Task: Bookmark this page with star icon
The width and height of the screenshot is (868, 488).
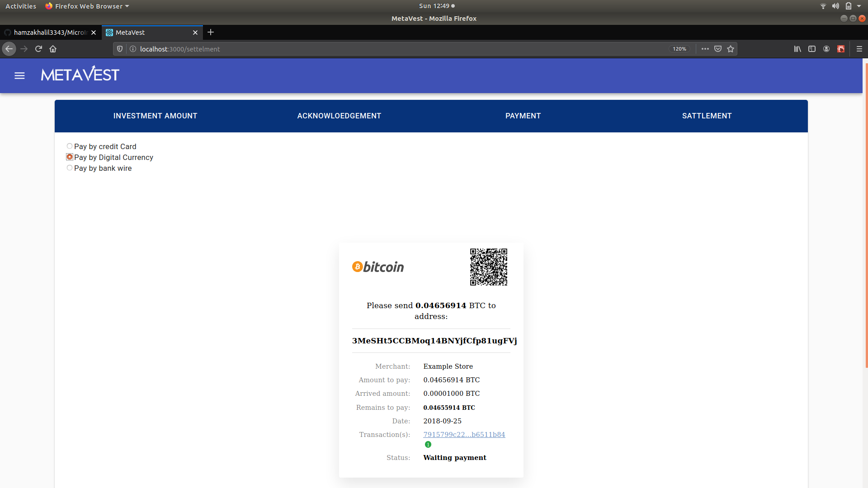Action: (731, 49)
